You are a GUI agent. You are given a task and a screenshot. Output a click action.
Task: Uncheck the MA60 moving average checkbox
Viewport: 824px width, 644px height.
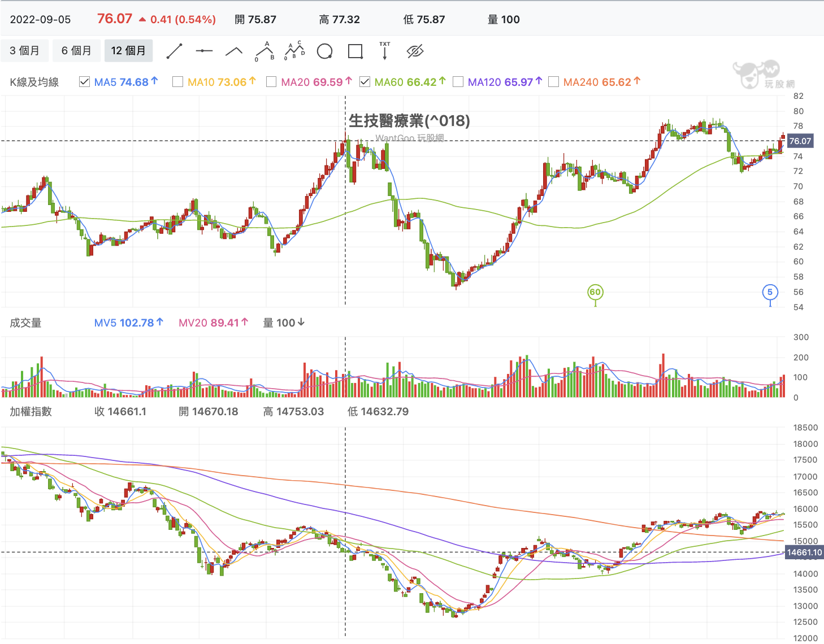click(x=365, y=82)
